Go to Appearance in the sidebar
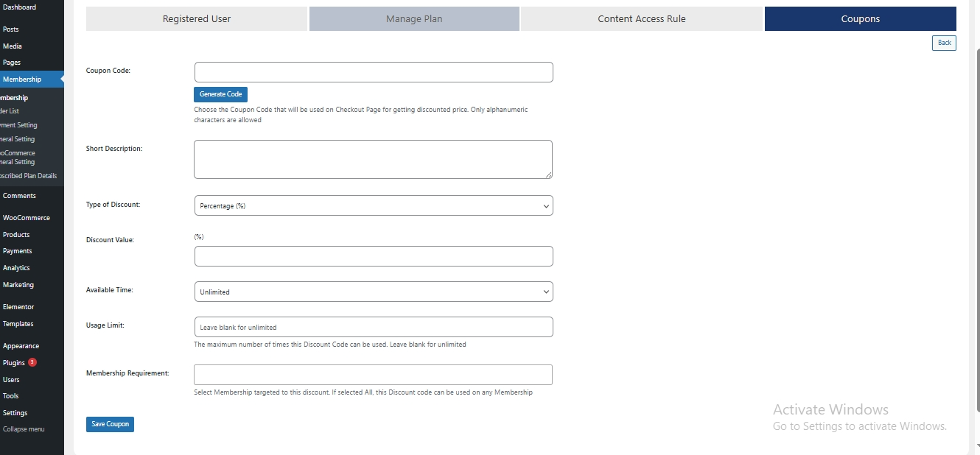This screenshot has height=455, width=980. (21, 346)
